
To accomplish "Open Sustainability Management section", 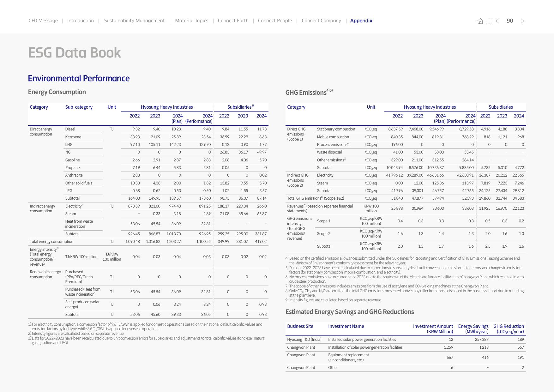I will [x=134, y=21].
